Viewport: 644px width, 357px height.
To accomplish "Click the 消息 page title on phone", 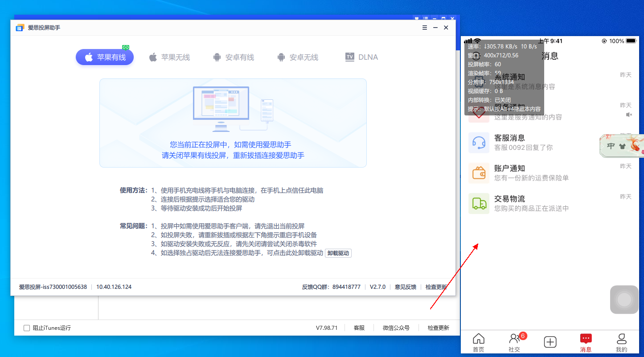I will tap(550, 56).
